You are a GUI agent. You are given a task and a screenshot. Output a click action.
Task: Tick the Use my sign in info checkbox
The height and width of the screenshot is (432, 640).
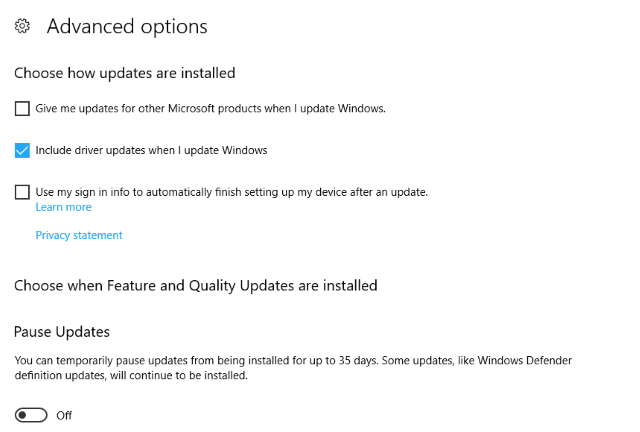click(x=23, y=192)
